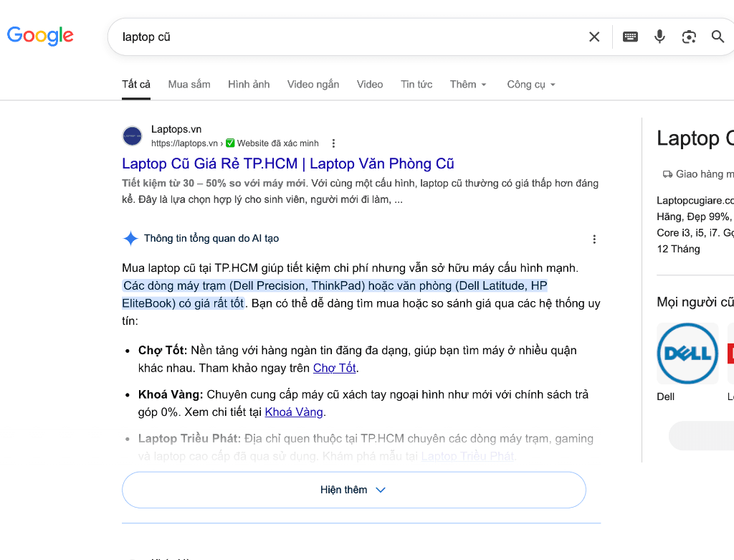Open the Laptop Triều Phát link
Screen dimensions: 734x560
tap(467, 456)
